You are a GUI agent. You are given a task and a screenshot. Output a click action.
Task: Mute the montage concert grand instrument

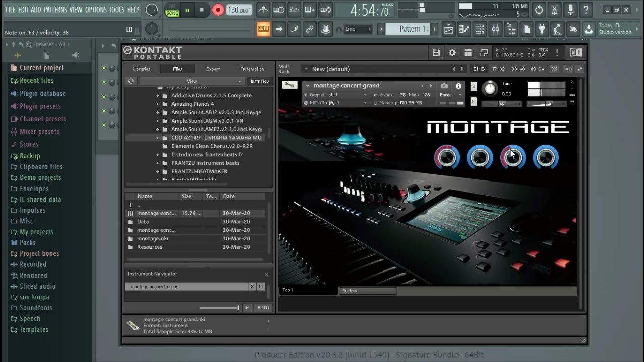click(473, 102)
